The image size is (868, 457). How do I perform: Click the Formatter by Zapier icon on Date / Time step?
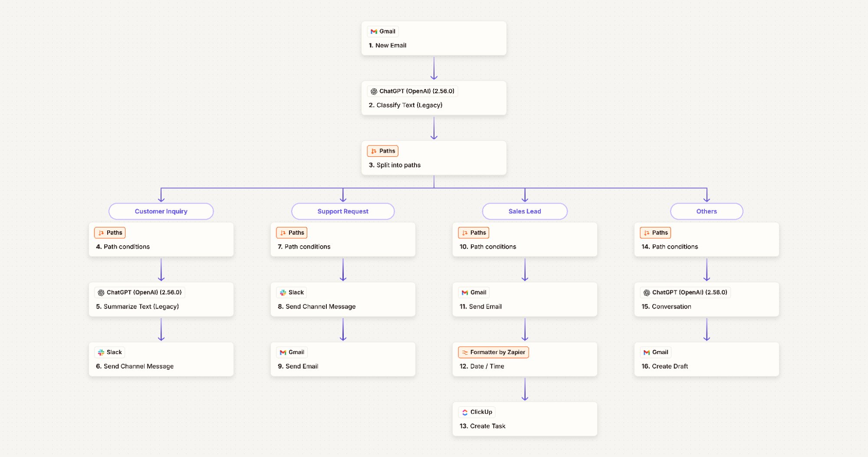click(464, 352)
